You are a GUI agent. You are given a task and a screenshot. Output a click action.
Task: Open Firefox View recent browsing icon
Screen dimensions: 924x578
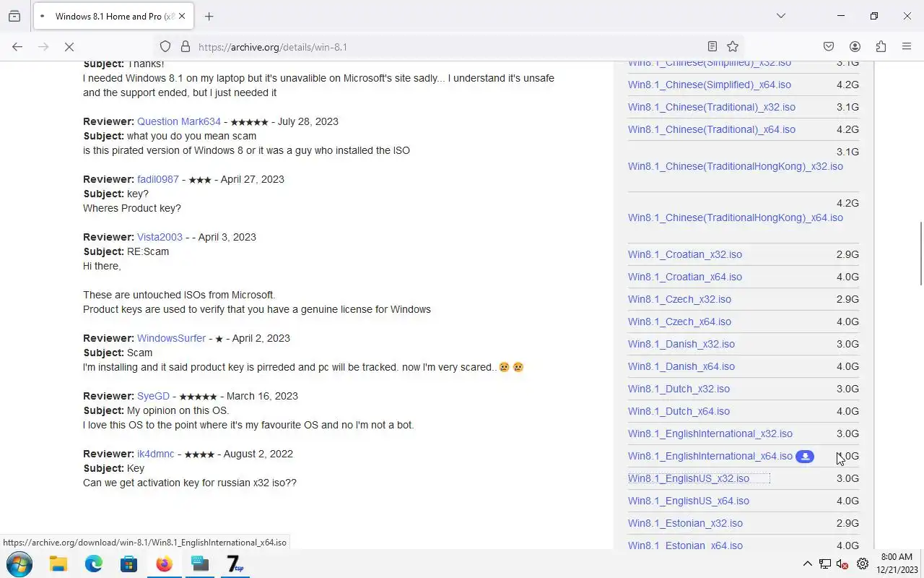point(14,16)
